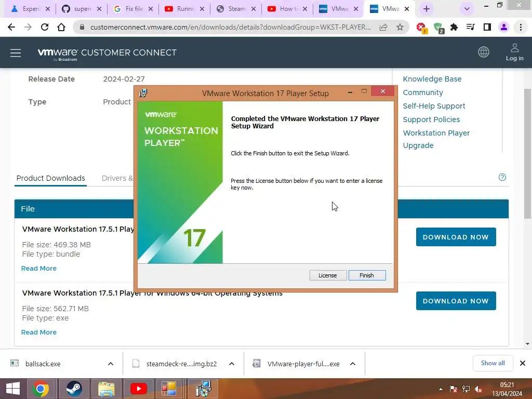Open the Extensions puzzle icon
532x399 pixels.
[x=454, y=27]
